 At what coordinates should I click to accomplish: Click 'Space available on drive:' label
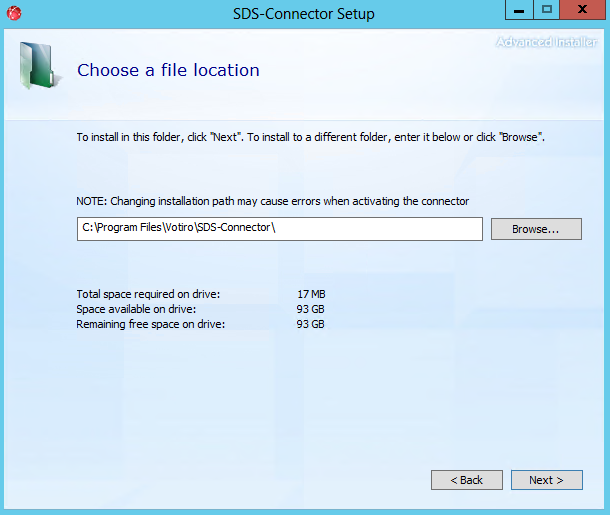(136, 309)
